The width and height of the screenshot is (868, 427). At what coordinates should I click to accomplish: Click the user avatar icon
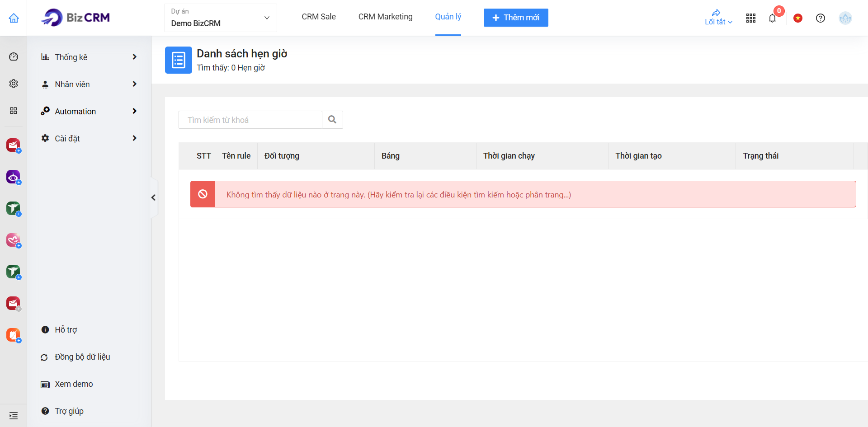coord(845,18)
